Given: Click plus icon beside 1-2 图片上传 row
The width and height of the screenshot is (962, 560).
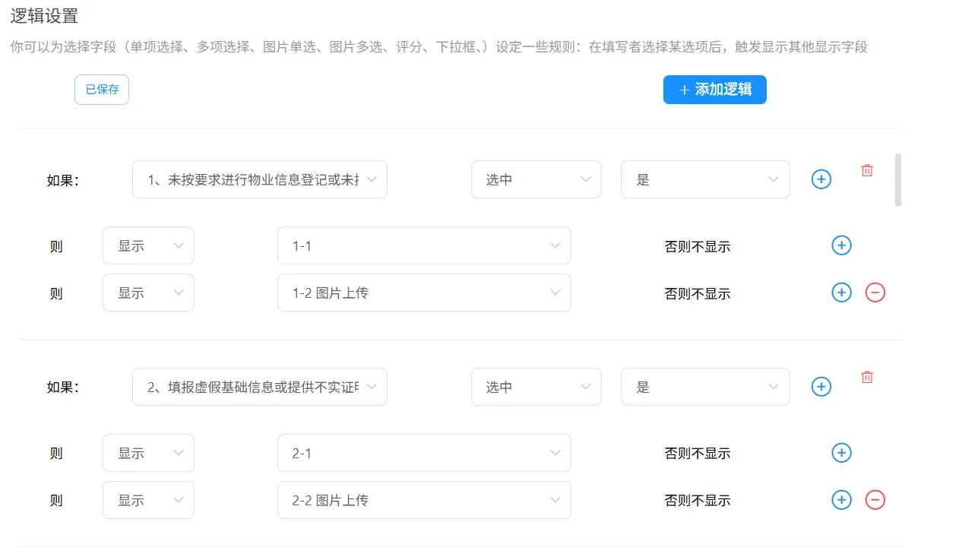Looking at the screenshot, I should pos(841,293).
